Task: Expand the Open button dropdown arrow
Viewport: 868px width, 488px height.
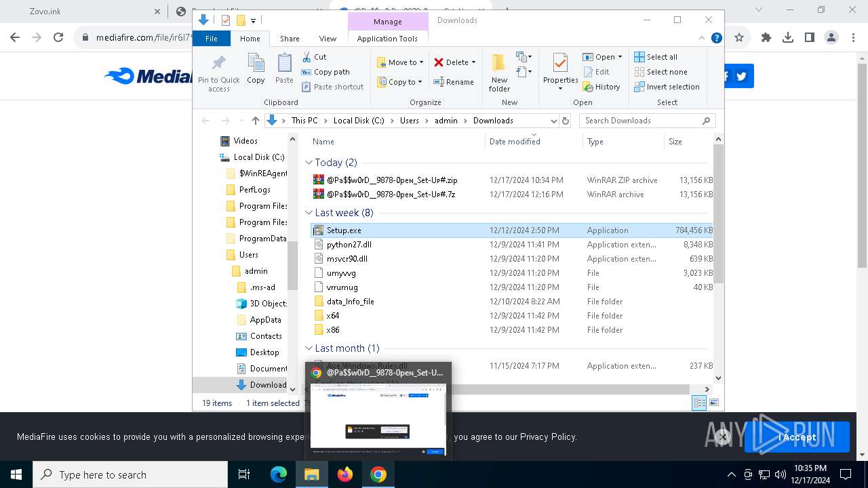Action: (620, 57)
